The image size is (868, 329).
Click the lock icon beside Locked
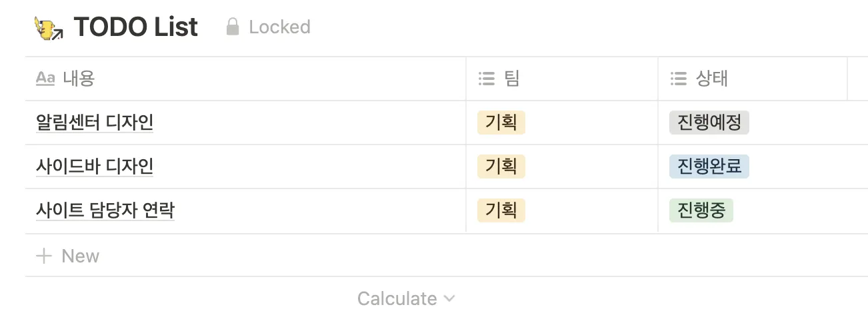coord(233,27)
